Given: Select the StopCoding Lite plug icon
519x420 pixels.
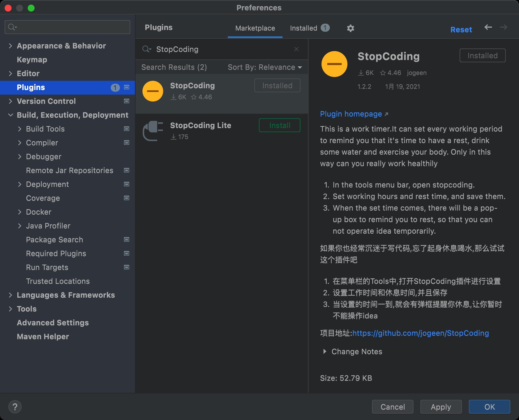Looking at the screenshot, I should pos(153,131).
